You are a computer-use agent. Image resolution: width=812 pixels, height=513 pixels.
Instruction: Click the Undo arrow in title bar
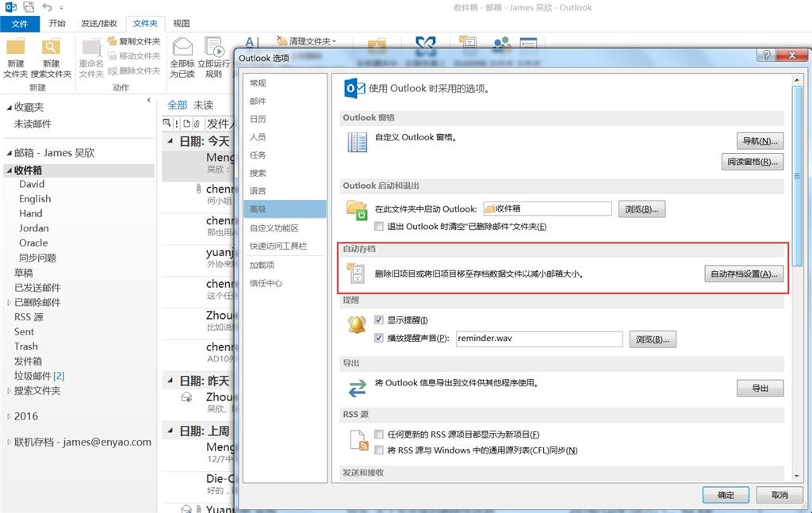point(47,7)
